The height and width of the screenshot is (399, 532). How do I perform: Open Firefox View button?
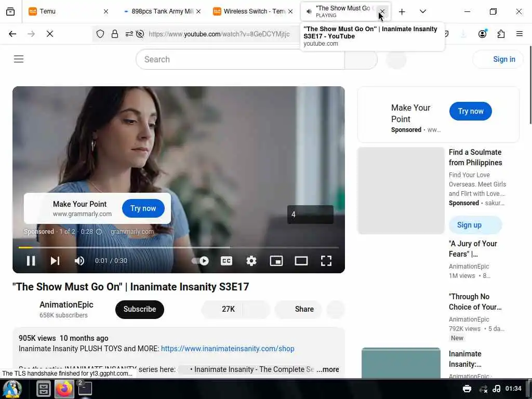(x=10, y=11)
